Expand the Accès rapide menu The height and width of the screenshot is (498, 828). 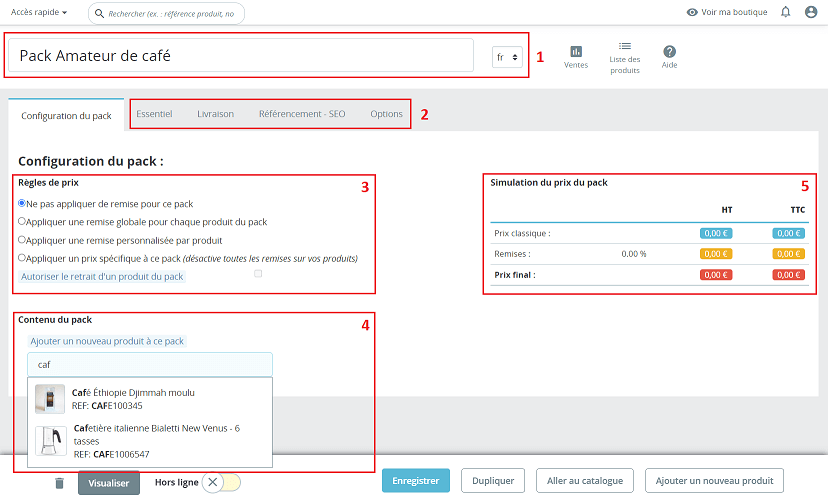click(39, 12)
